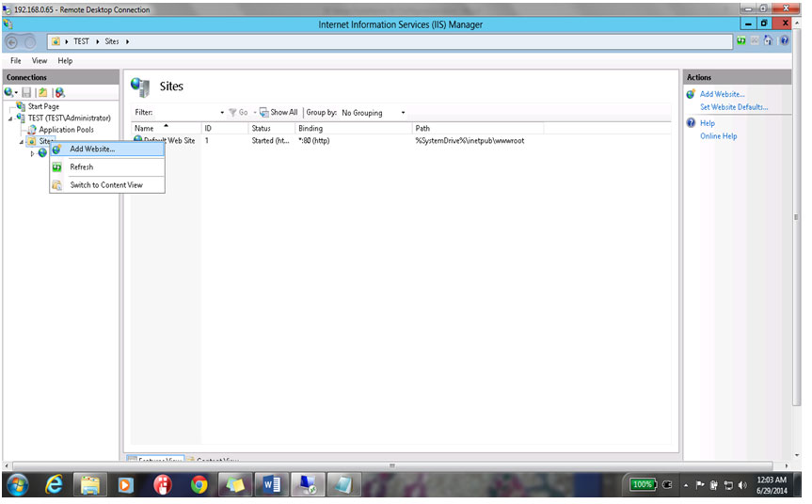Open Windows Explorer folder in taskbar
The height and width of the screenshot is (504, 812).
click(90, 485)
